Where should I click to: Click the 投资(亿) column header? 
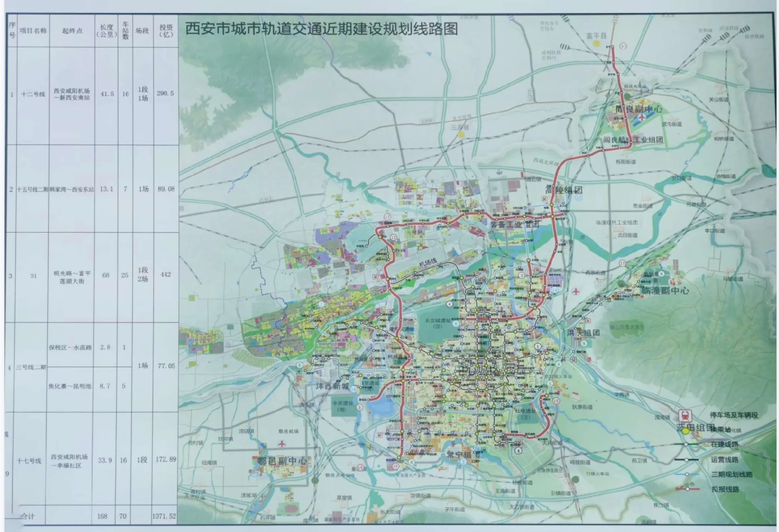[165, 31]
